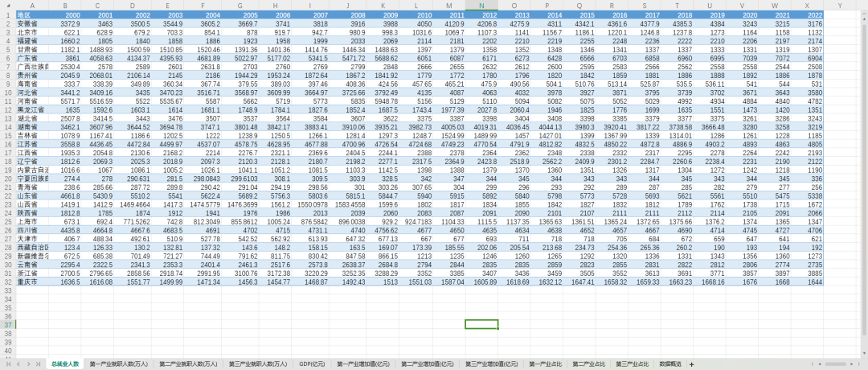Screen dimensions: 868x370
Task: Add a new sheet with plus button
Action: 691,364
